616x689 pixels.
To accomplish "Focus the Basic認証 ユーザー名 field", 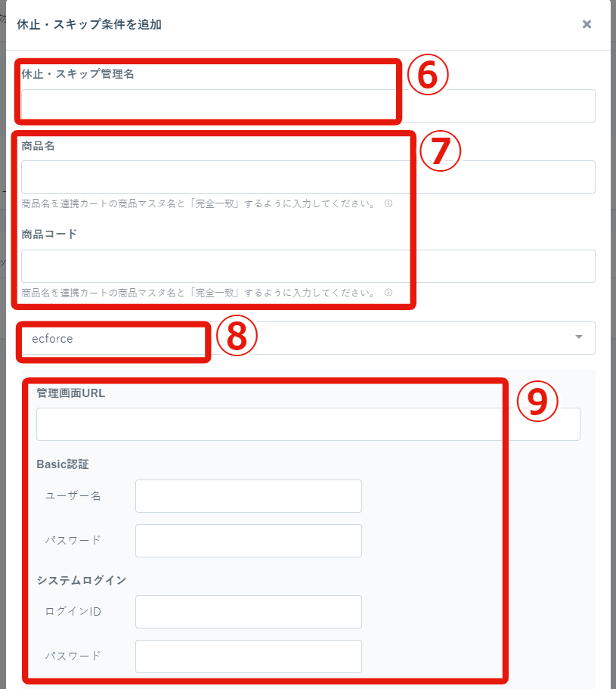I will pyautogui.click(x=249, y=496).
